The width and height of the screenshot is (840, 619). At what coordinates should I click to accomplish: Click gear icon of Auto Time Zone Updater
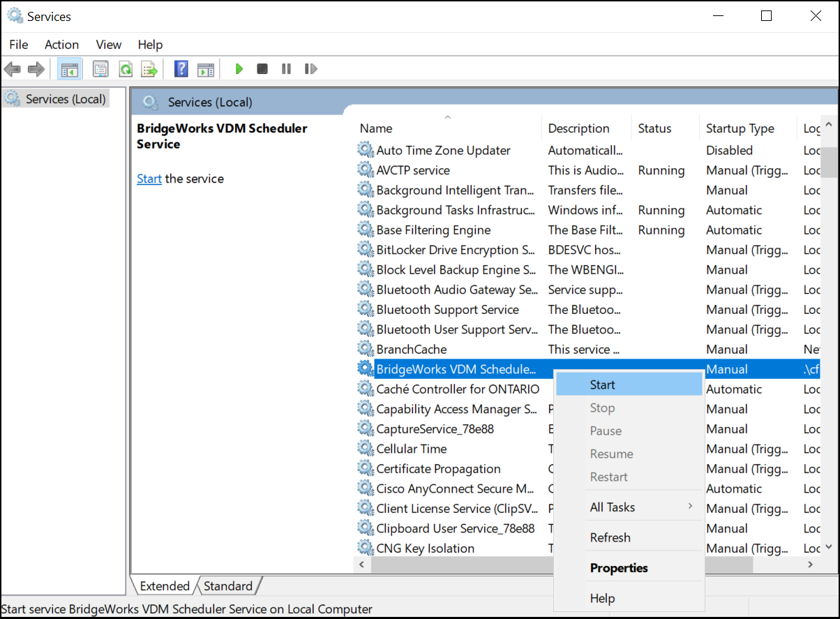(366, 150)
